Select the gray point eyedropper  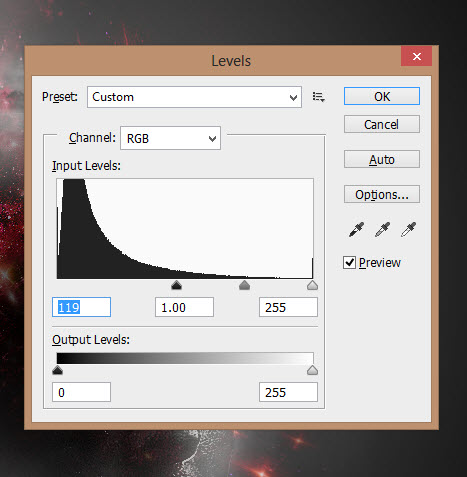click(x=382, y=230)
